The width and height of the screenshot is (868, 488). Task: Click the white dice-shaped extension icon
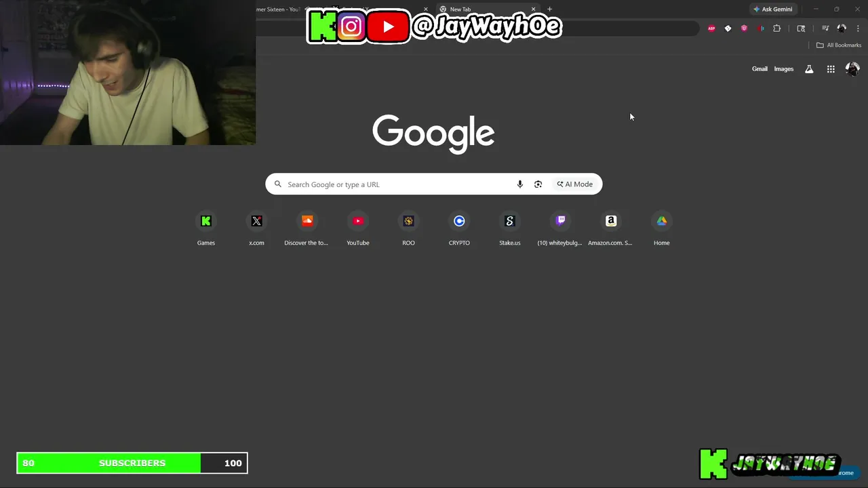pos(728,28)
